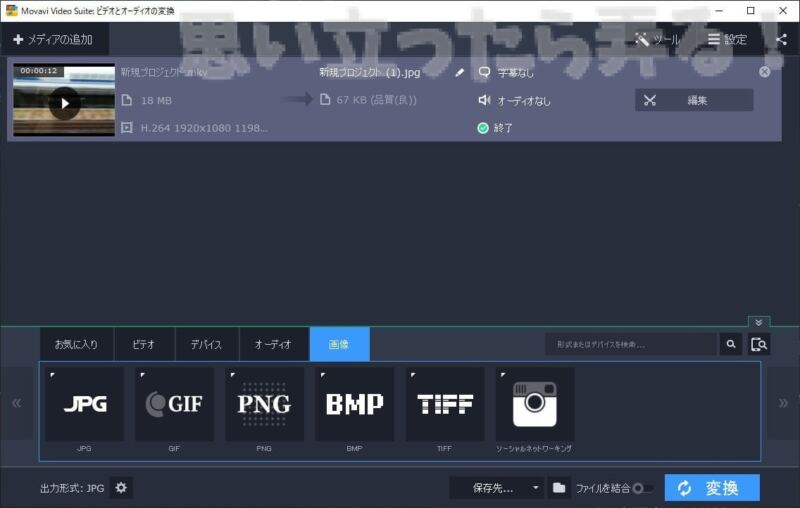Viewport: 800px width, 508px height.
Task: Expand GIF presets via corner arrow
Action: pos(142,375)
